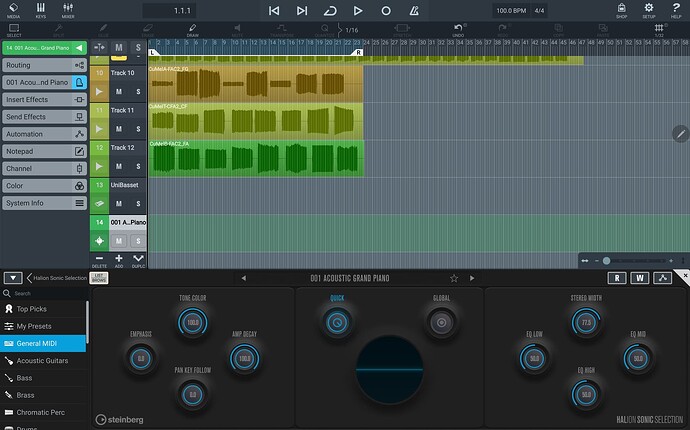Open the pencil edit button at right edge
The height and width of the screenshot is (430, 690).
[x=681, y=134]
